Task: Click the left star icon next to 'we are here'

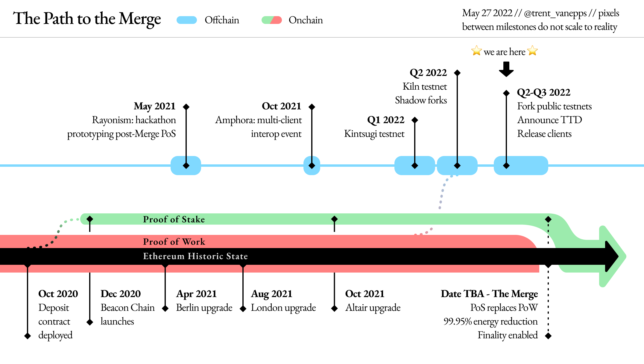Action: click(477, 50)
